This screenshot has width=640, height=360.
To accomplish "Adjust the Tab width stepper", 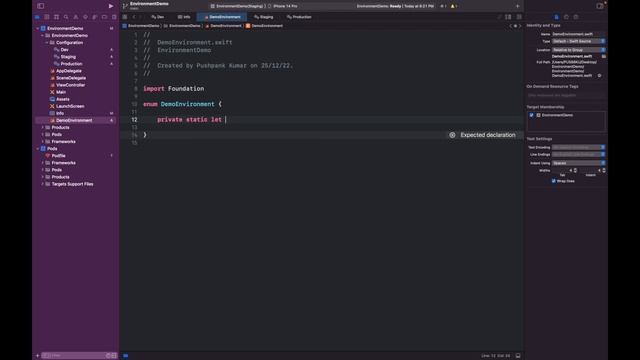I will point(576,170).
